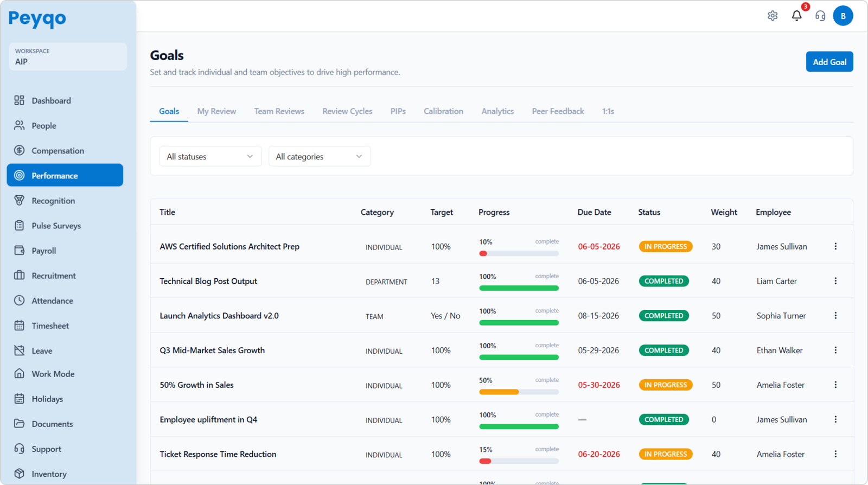Switch to the Peer Feedback tab
The image size is (868, 485).
558,111
